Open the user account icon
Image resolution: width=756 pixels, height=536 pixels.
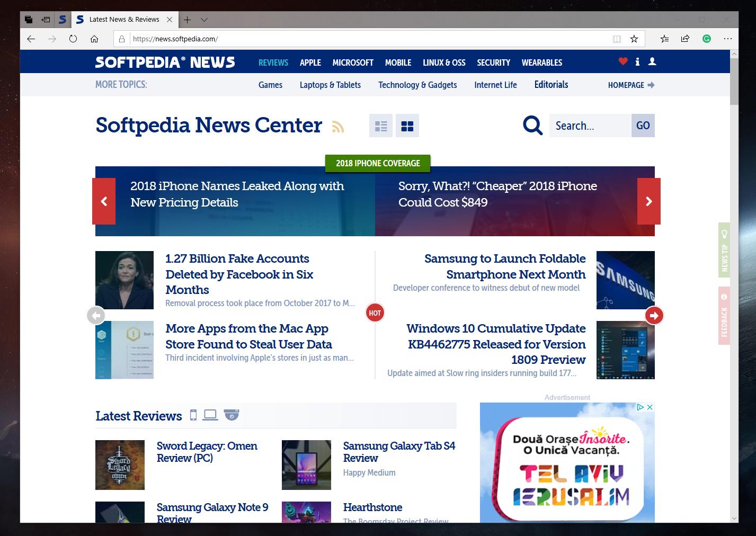(x=652, y=61)
